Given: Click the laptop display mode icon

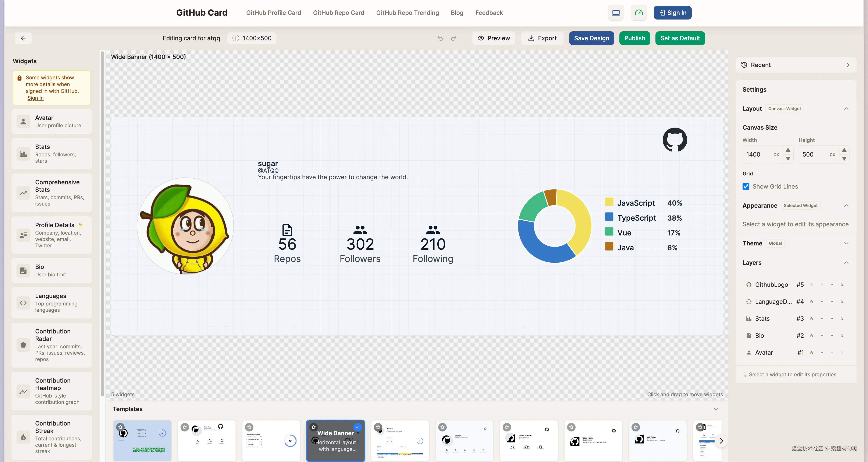Looking at the screenshot, I should tap(616, 13).
